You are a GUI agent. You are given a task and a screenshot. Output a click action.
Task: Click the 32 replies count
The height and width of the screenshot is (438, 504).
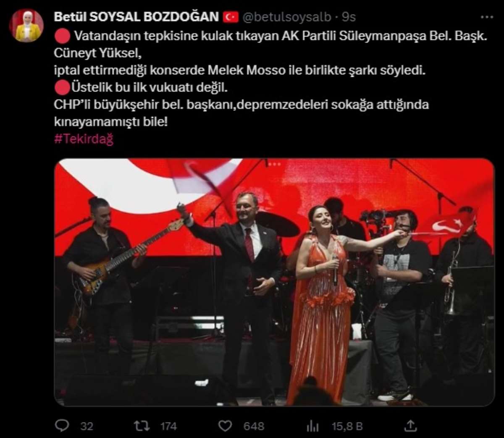(x=87, y=426)
